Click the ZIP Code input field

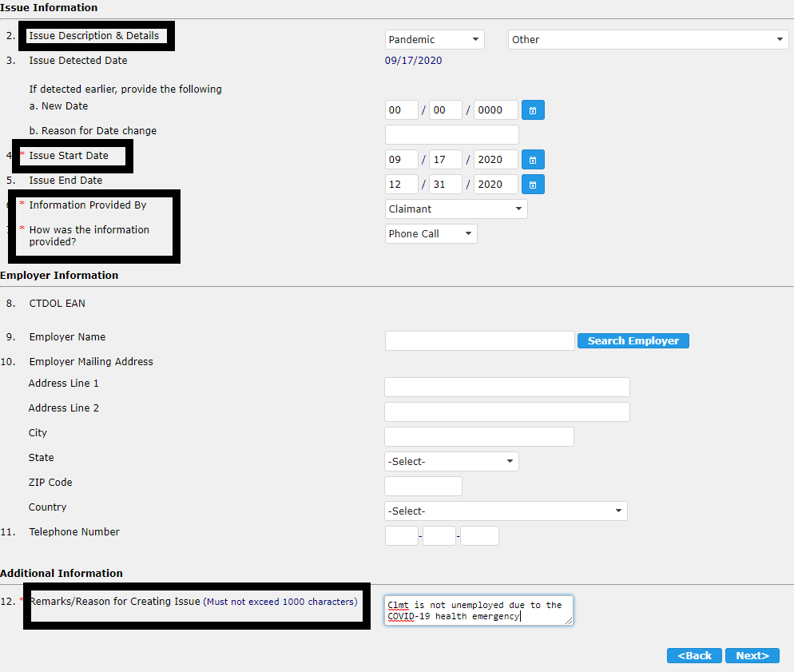pyautogui.click(x=423, y=486)
